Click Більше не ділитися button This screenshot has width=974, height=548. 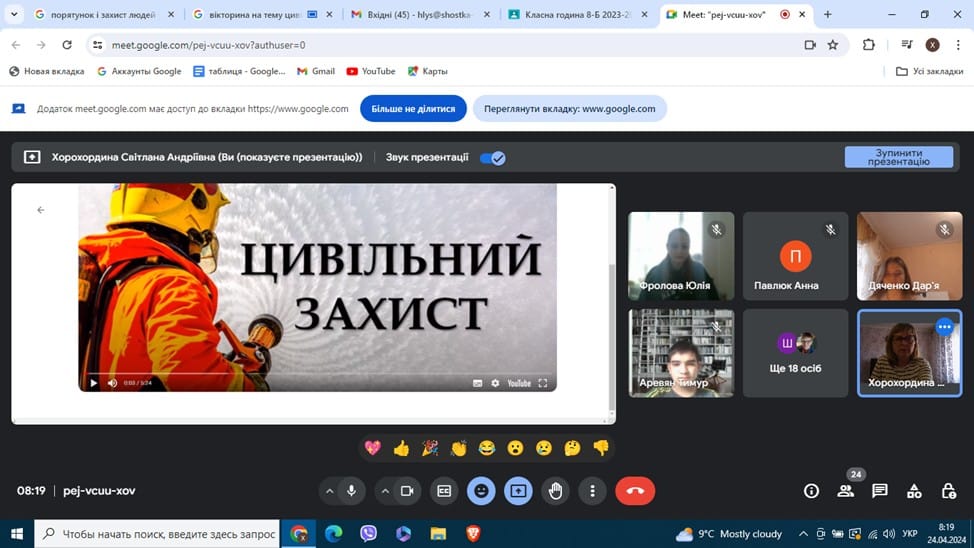click(x=413, y=109)
